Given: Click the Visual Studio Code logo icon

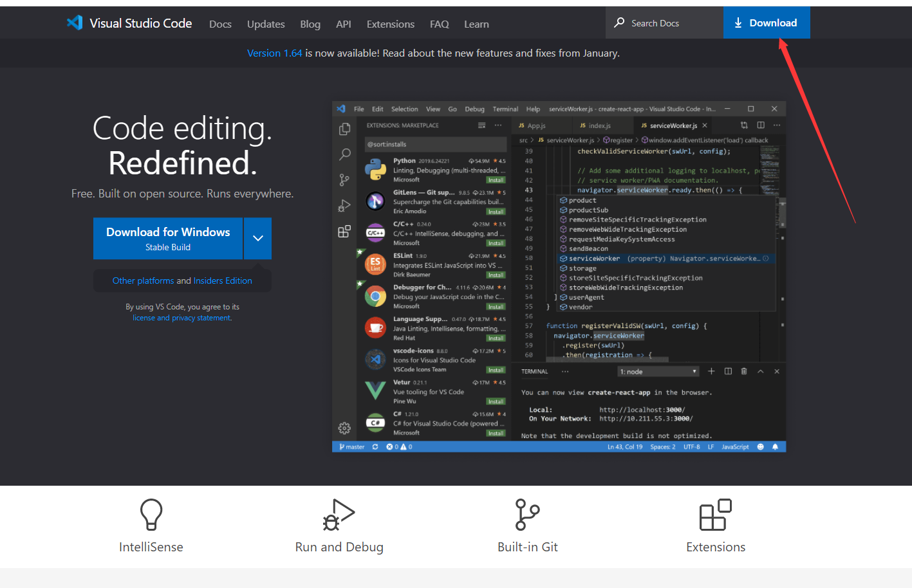Looking at the screenshot, I should pos(75,23).
